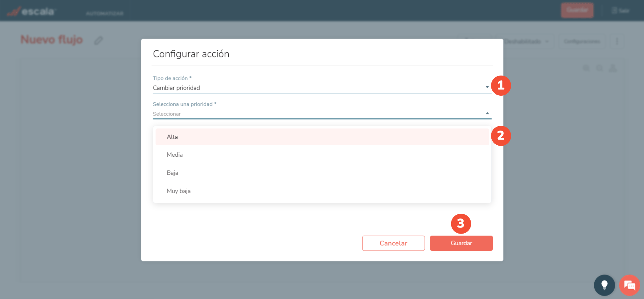Click the Guardar button in the dialog

coord(461,243)
